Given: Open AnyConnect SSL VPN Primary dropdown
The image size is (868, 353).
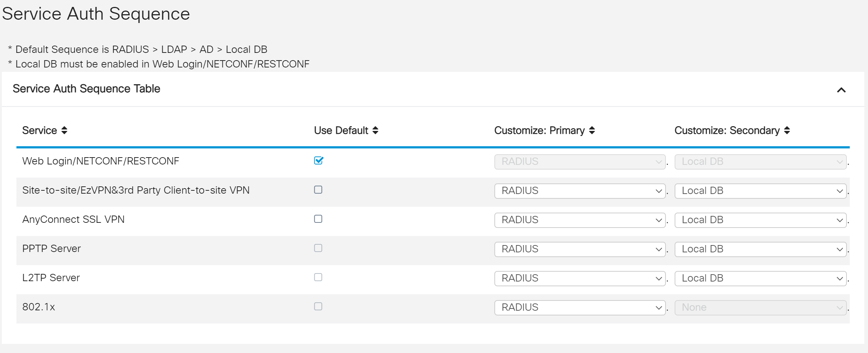Looking at the screenshot, I should 580,220.
